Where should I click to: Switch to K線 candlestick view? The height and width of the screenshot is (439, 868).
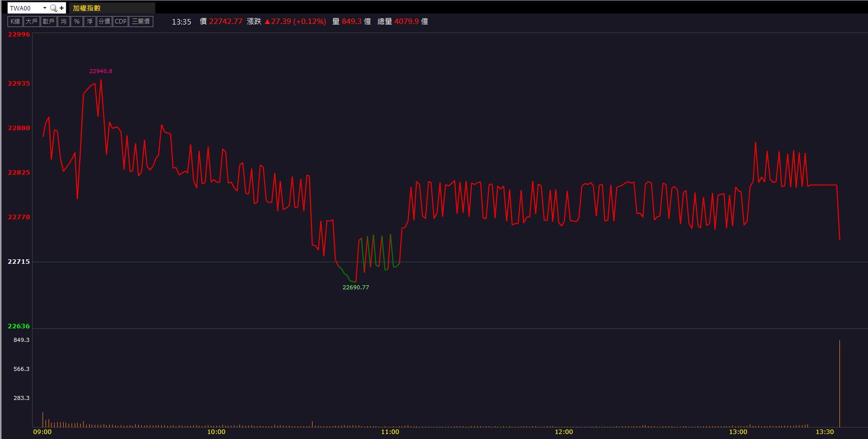(x=16, y=22)
